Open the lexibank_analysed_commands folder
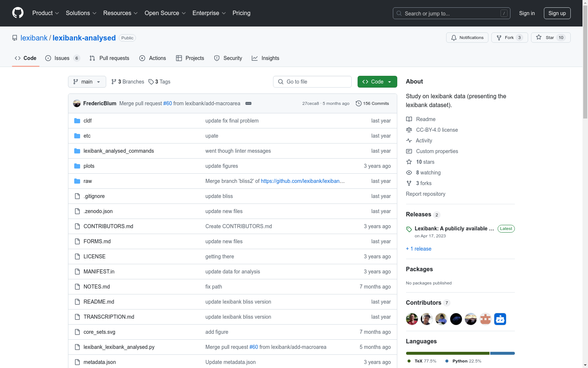Screen dimensions: 588x368 119,151
